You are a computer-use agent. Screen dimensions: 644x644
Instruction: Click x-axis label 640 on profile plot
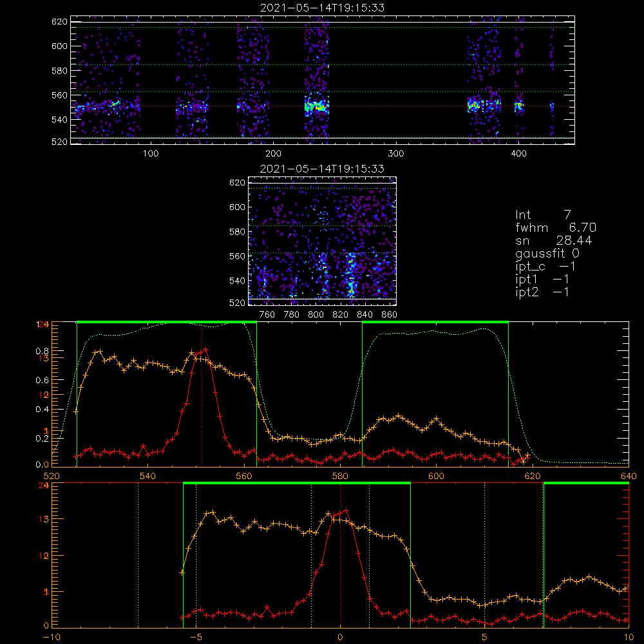coord(629,476)
